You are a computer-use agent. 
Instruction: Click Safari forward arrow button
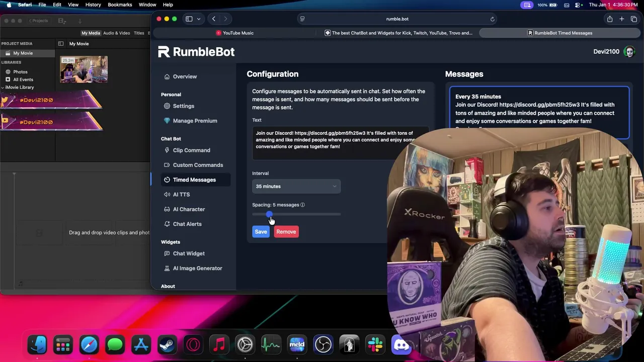coord(225,19)
